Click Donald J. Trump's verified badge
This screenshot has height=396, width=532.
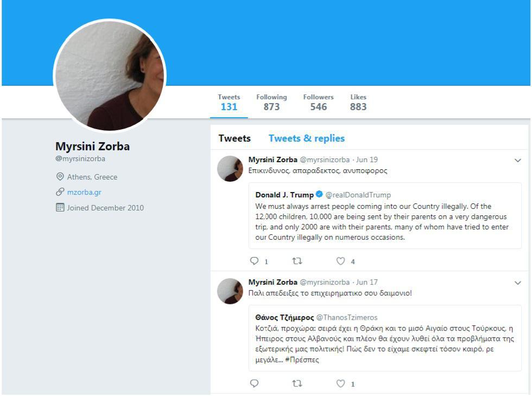click(x=319, y=195)
